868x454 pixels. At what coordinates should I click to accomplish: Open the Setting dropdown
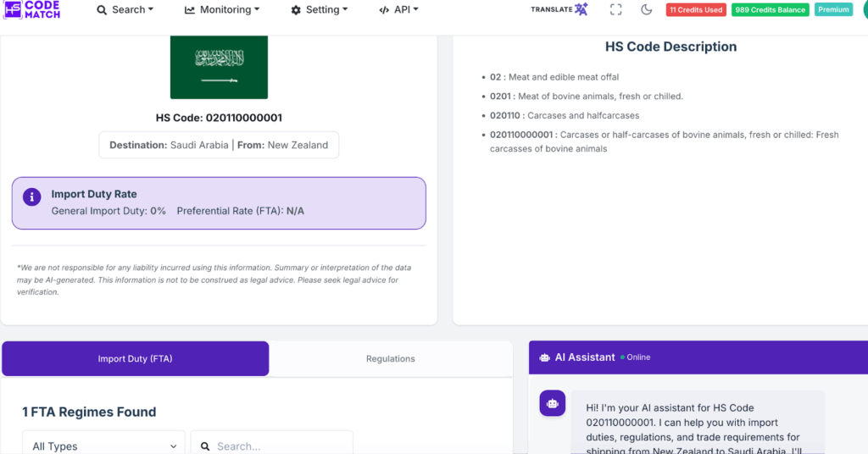(x=320, y=10)
